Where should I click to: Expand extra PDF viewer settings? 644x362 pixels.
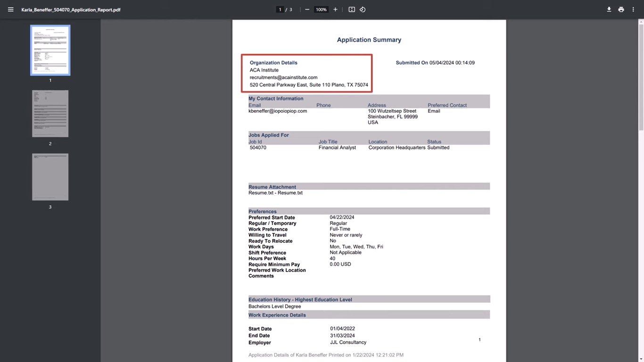(x=633, y=9)
